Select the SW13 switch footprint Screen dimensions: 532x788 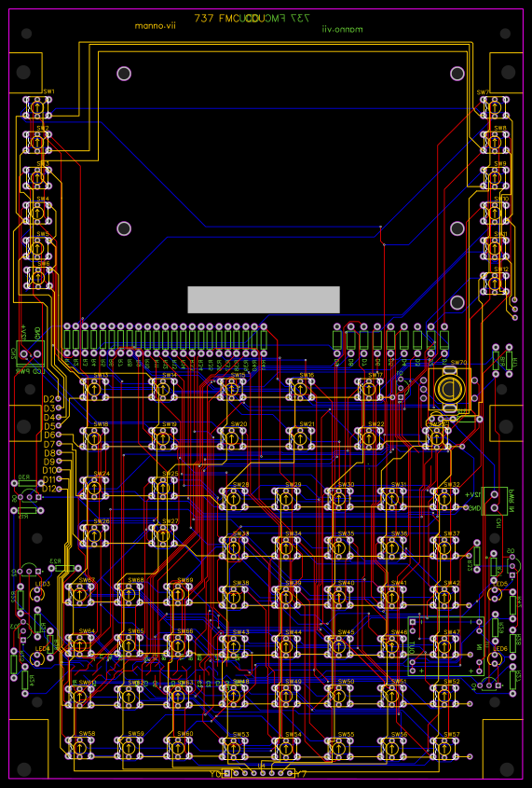click(94, 389)
